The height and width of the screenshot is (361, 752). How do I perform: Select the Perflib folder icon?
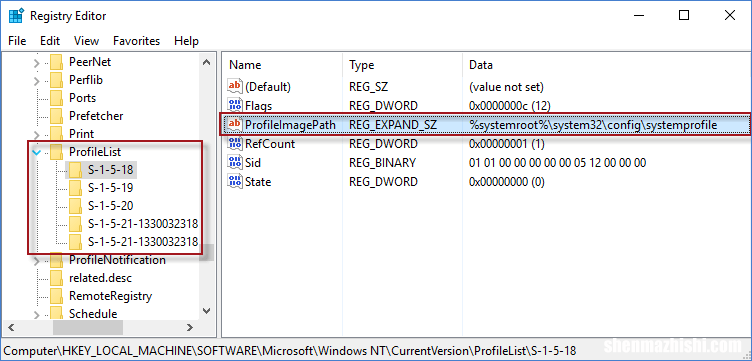tap(57, 80)
